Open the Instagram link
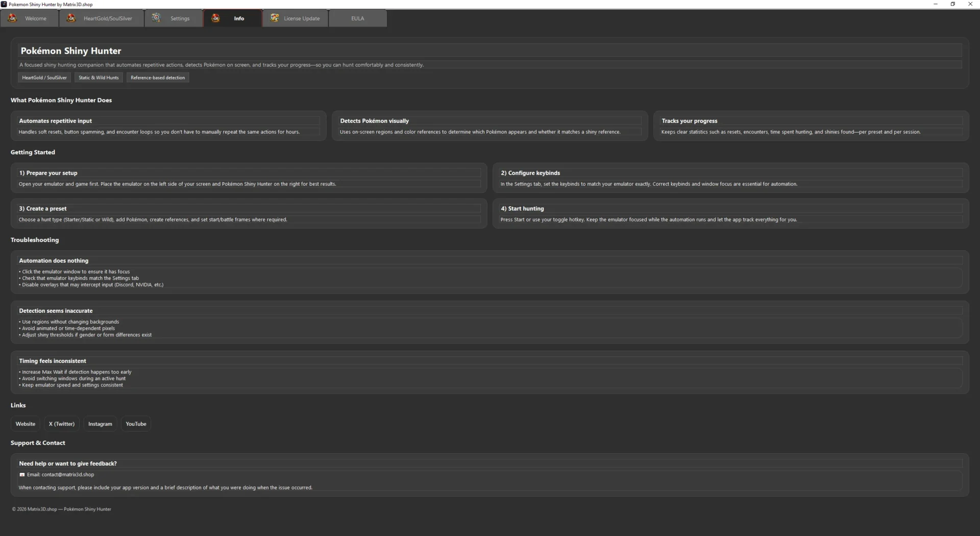The width and height of the screenshot is (980, 536). point(100,424)
